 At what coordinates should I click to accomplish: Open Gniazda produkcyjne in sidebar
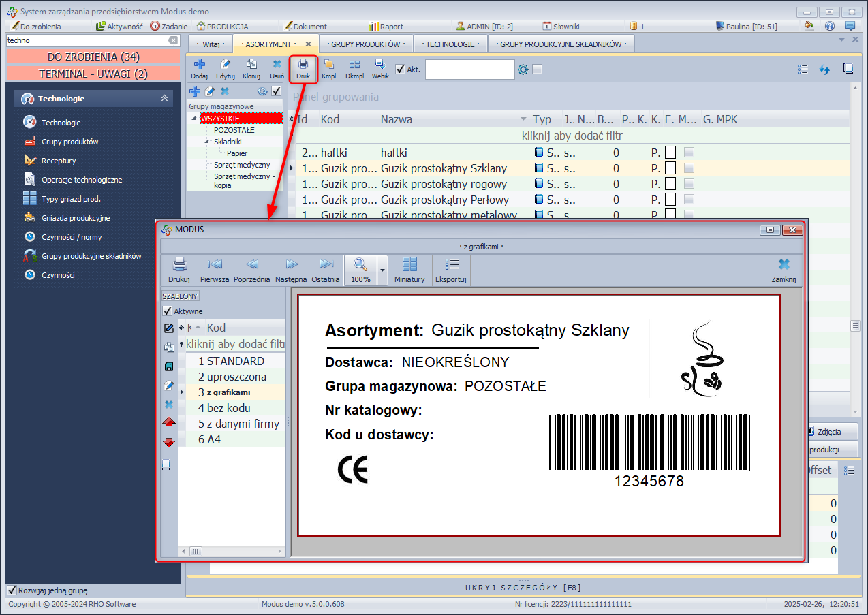[76, 218]
